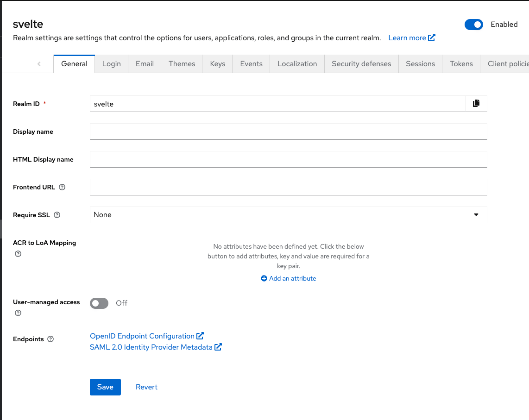The height and width of the screenshot is (420, 529).
Task: Open the Tokens tab
Action: coord(461,63)
